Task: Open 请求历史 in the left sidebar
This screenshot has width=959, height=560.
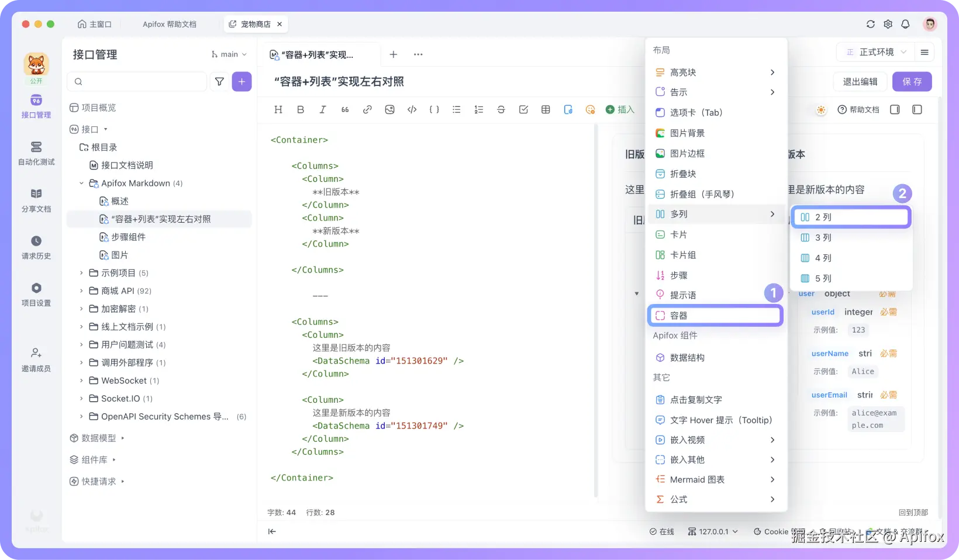Action: pos(36,247)
